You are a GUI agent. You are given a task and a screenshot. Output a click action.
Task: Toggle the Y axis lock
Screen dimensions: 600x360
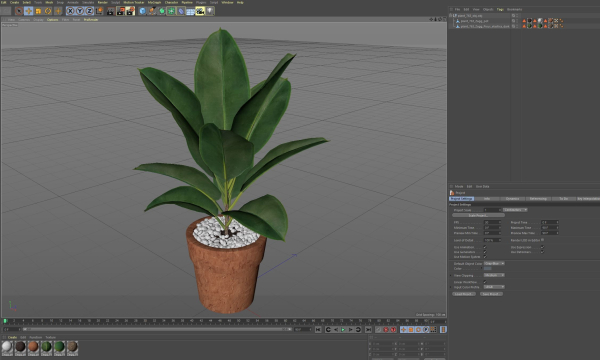[x=80, y=11]
